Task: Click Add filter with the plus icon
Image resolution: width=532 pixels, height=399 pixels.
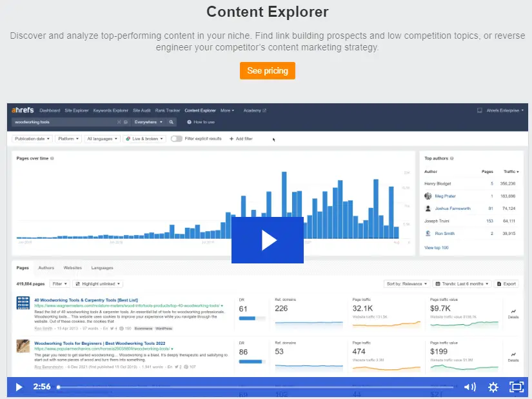Action: click(x=241, y=139)
